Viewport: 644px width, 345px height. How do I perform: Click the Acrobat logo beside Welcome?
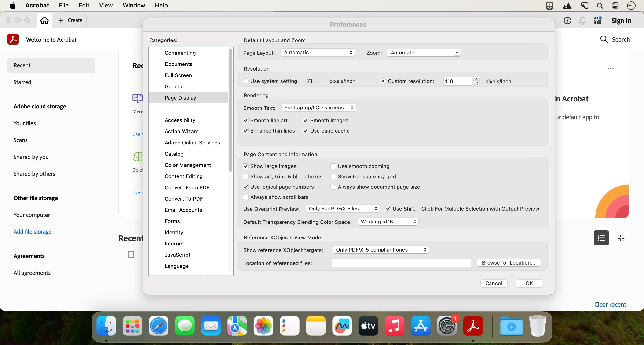click(13, 40)
